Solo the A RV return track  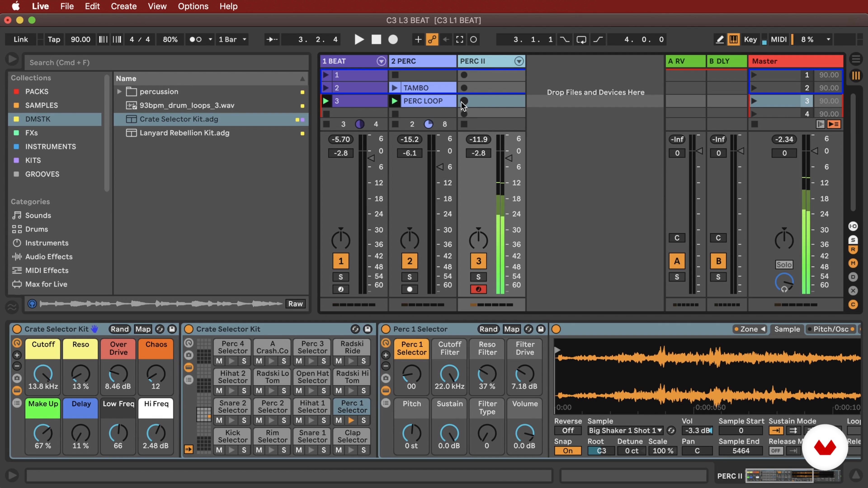click(x=677, y=277)
